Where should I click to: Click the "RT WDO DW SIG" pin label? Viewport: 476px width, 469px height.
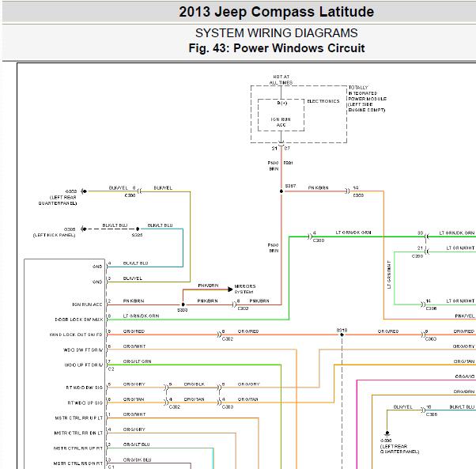pos(84,388)
